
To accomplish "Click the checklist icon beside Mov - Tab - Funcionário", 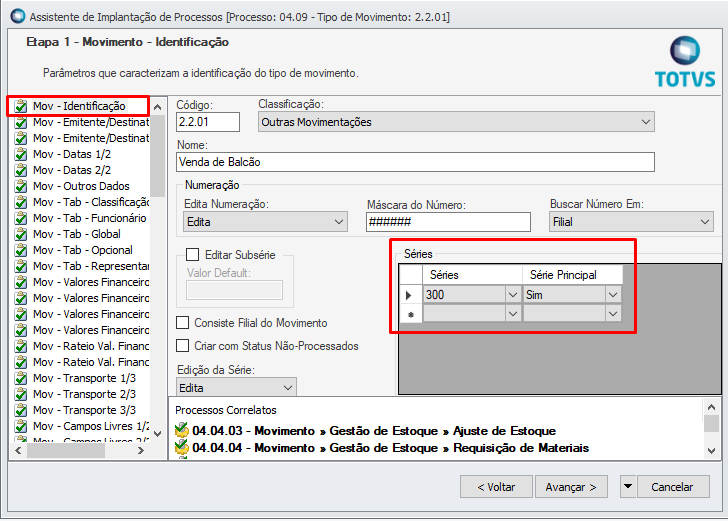I will pyautogui.click(x=20, y=218).
